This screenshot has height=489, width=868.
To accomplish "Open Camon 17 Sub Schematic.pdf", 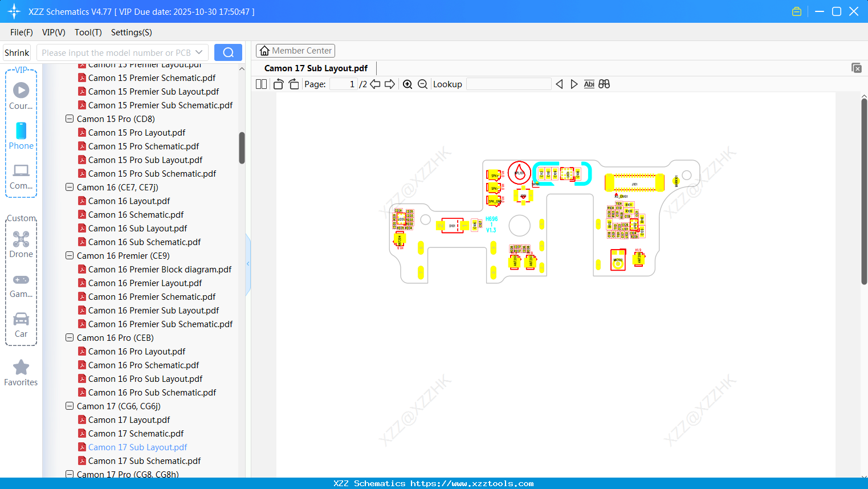I will [x=145, y=461].
